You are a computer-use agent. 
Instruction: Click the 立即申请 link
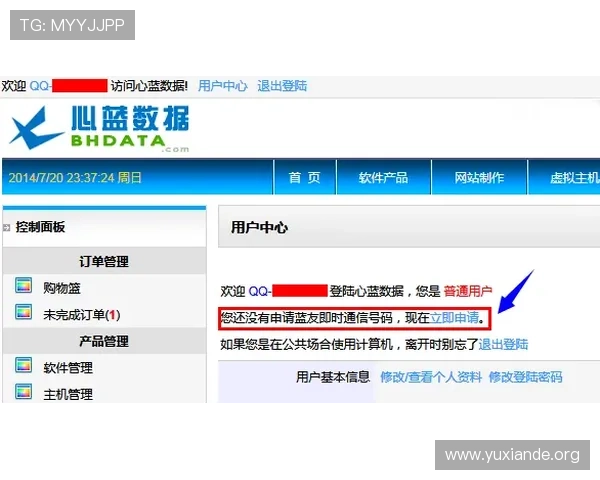(x=454, y=318)
